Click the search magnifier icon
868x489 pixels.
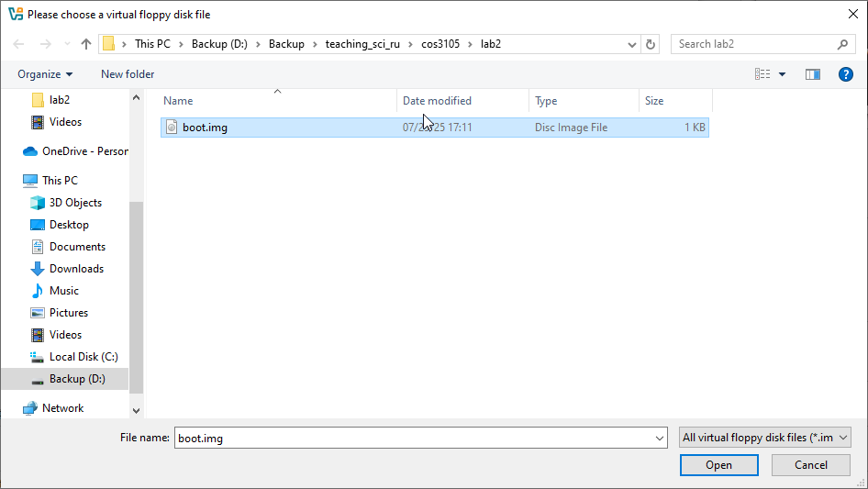(x=842, y=44)
